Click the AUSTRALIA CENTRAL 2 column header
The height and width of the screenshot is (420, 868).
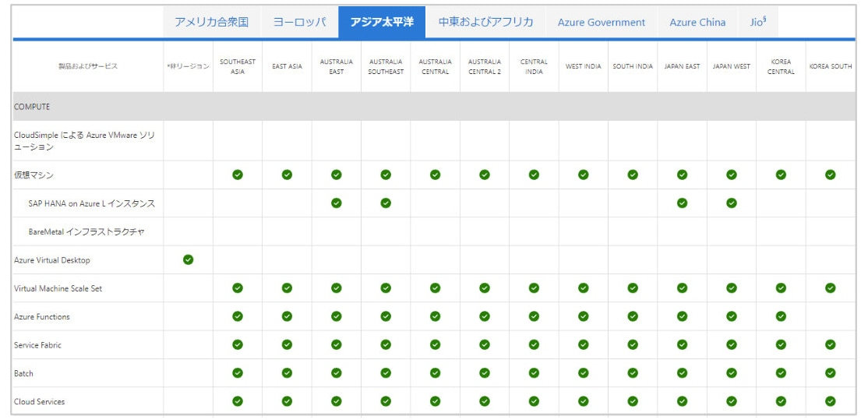485,66
